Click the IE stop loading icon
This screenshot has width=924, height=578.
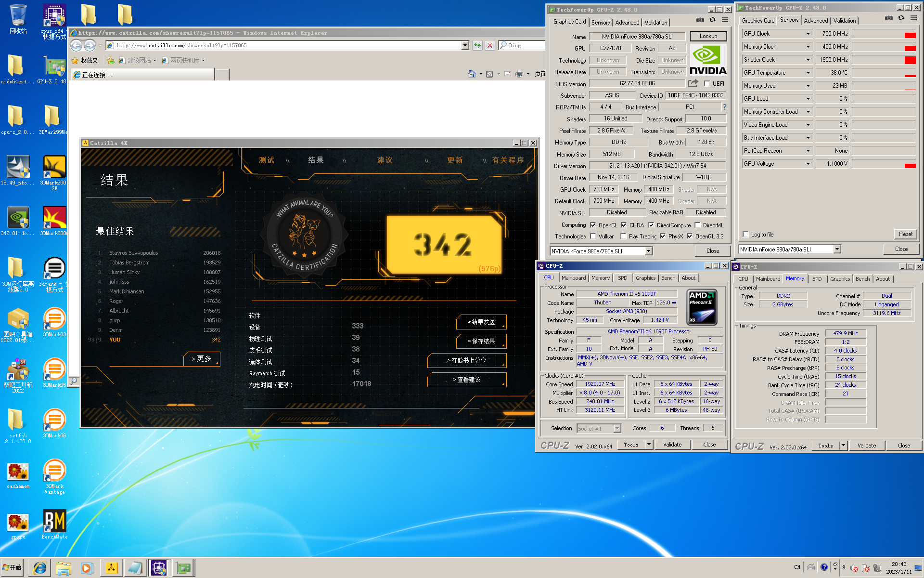[x=490, y=45]
